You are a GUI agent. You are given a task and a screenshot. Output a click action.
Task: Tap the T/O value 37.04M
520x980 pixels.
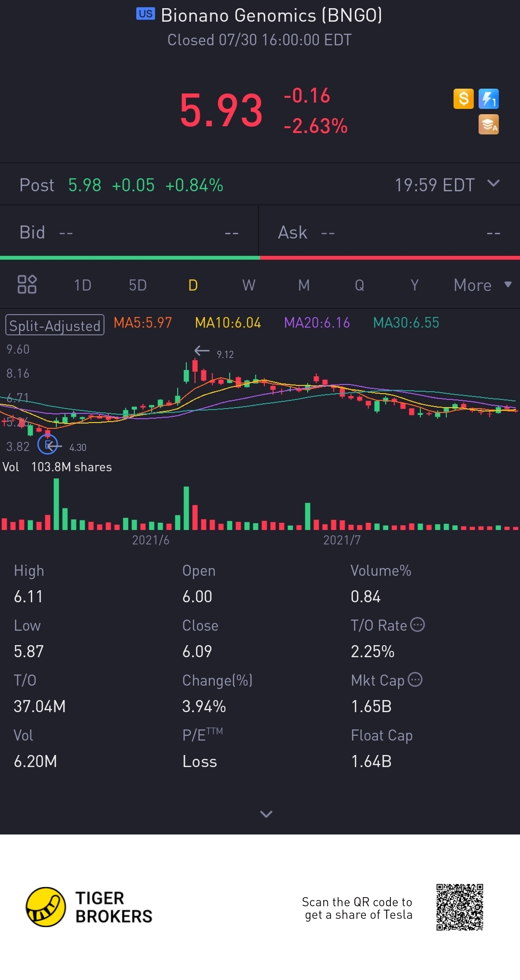(x=39, y=707)
